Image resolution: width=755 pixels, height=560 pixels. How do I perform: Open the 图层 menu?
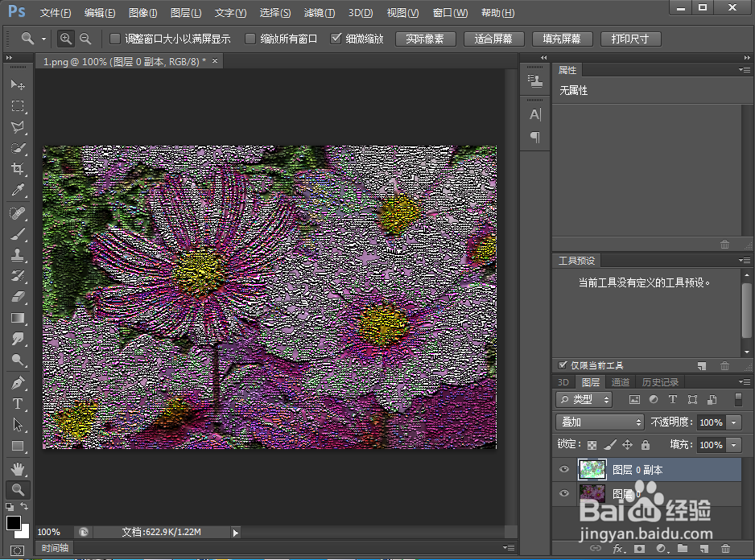click(186, 13)
